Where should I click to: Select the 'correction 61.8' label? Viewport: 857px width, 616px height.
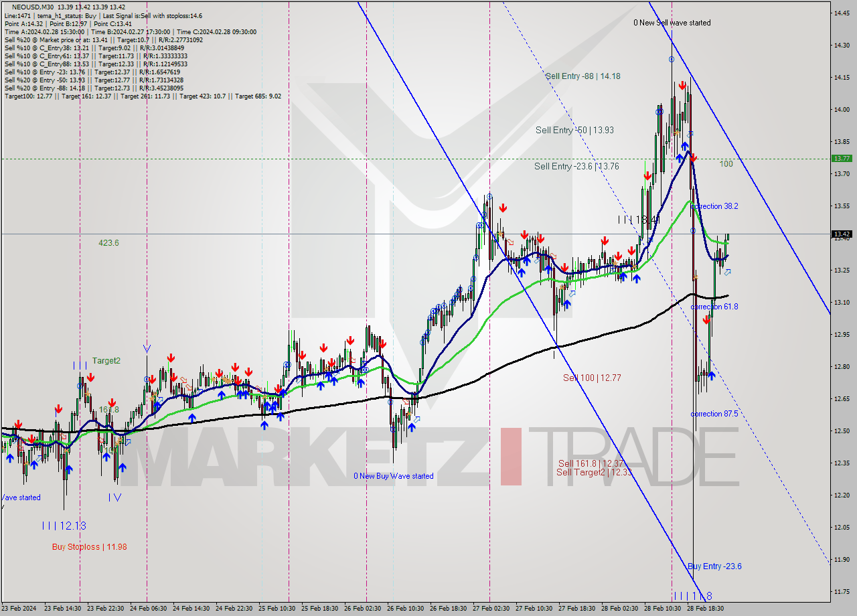pyautogui.click(x=714, y=307)
